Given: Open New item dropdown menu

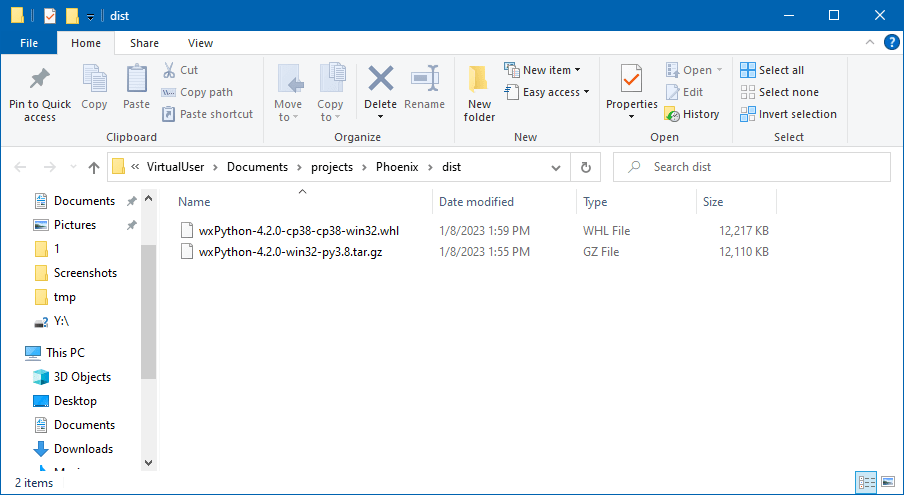Looking at the screenshot, I should point(542,70).
